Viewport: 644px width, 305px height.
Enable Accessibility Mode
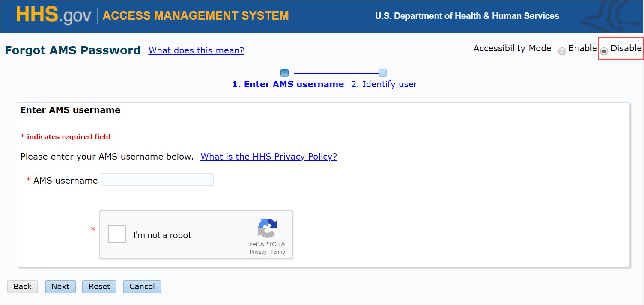tap(562, 51)
